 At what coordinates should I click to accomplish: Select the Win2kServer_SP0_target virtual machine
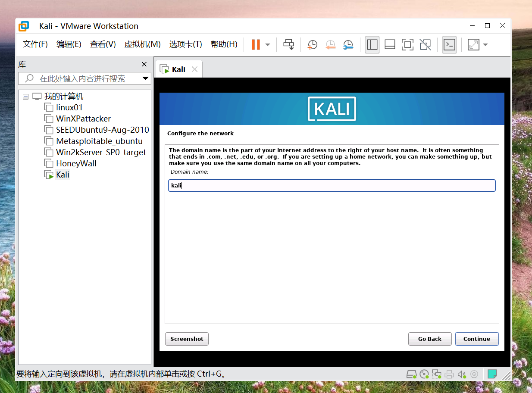point(101,152)
